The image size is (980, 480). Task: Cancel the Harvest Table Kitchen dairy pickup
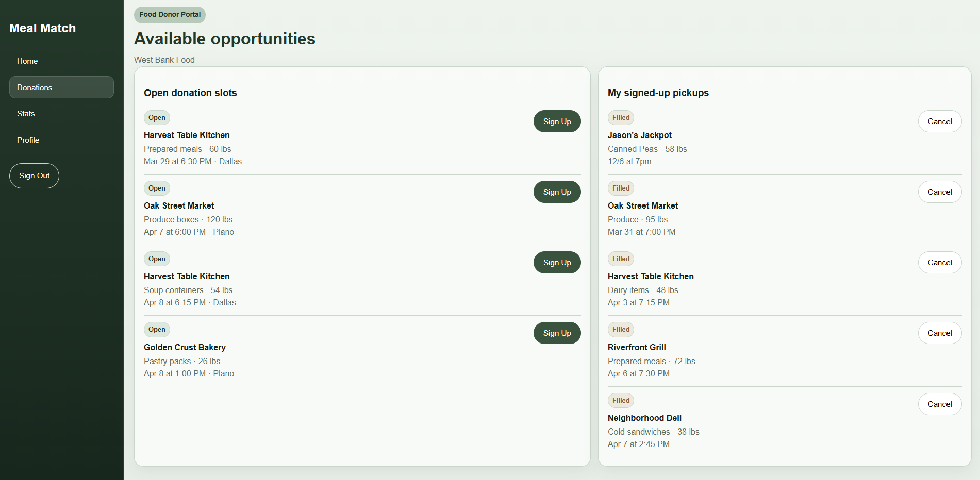tap(939, 263)
